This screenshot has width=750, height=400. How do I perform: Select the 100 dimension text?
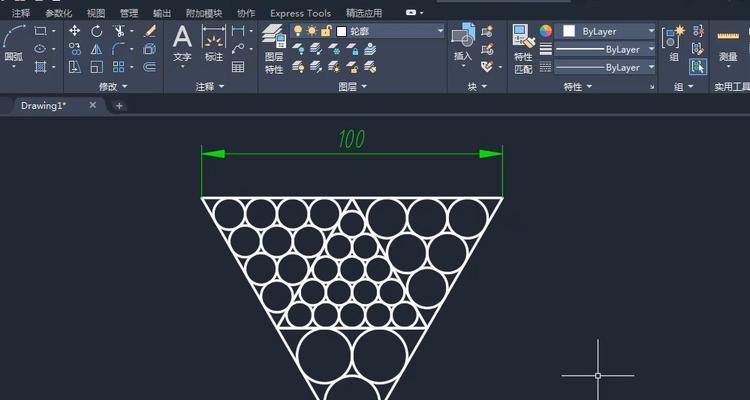352,139
